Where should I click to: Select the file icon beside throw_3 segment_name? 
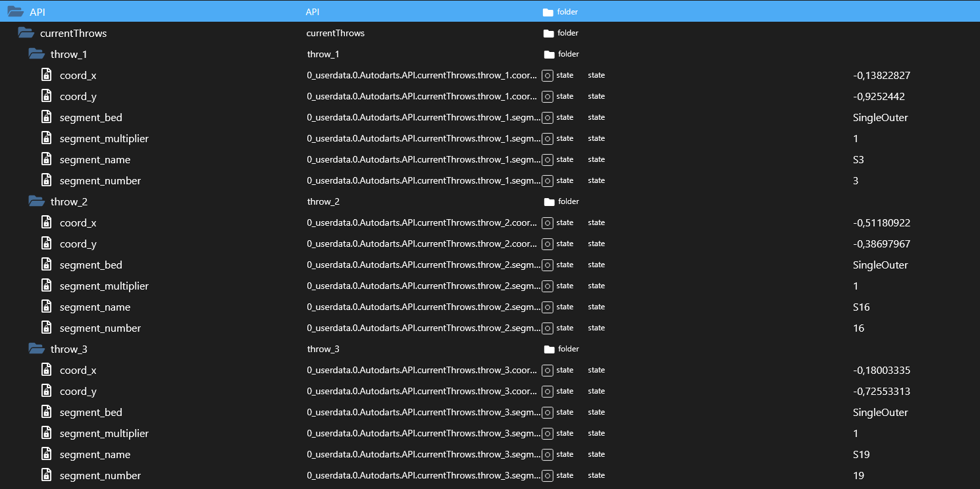(x=46, y=454)
